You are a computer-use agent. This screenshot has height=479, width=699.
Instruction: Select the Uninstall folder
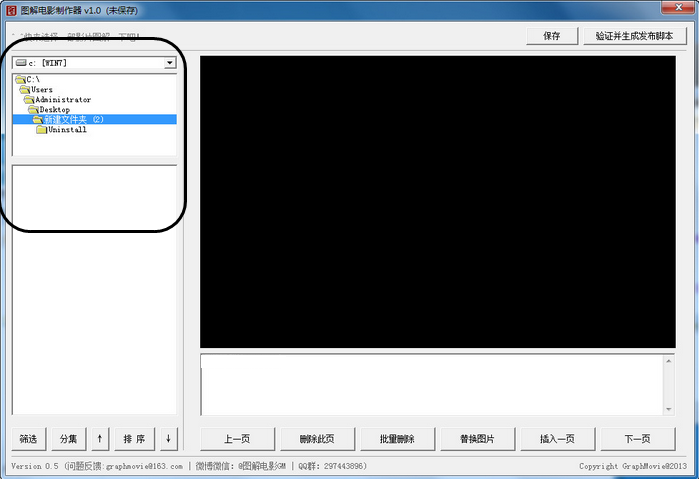point(61,129)
